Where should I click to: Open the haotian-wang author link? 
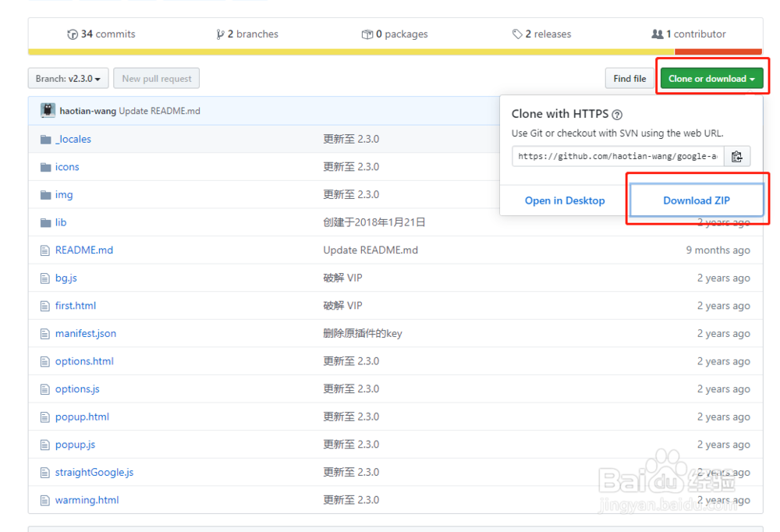[88, 111]
